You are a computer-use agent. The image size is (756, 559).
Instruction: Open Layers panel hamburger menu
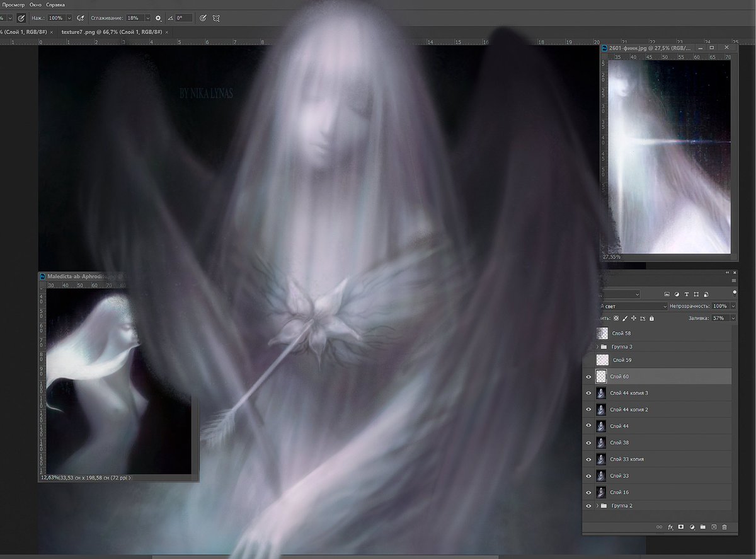pyautogui.click(x=733, y=280)
